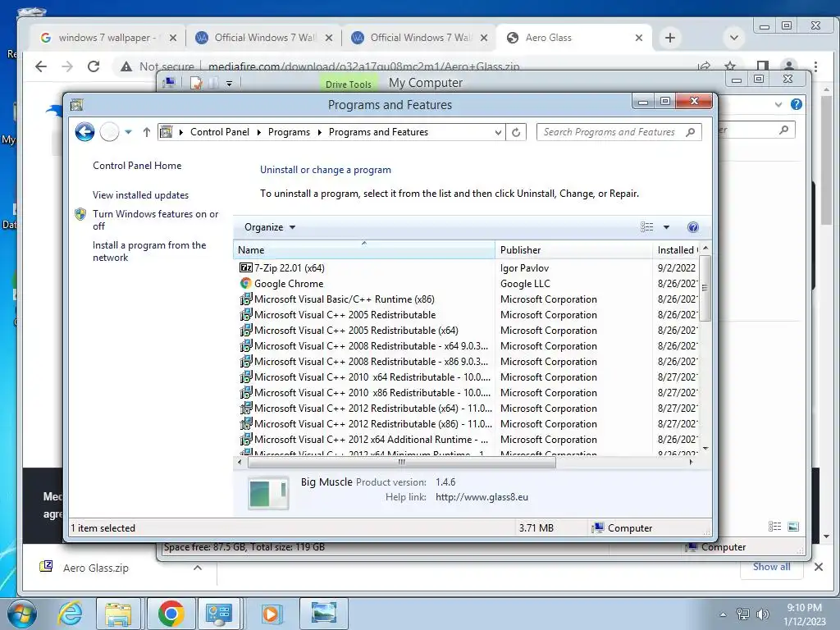
Task: Open help via the blue question icon in Programs and Features
Action: [692, 227]
